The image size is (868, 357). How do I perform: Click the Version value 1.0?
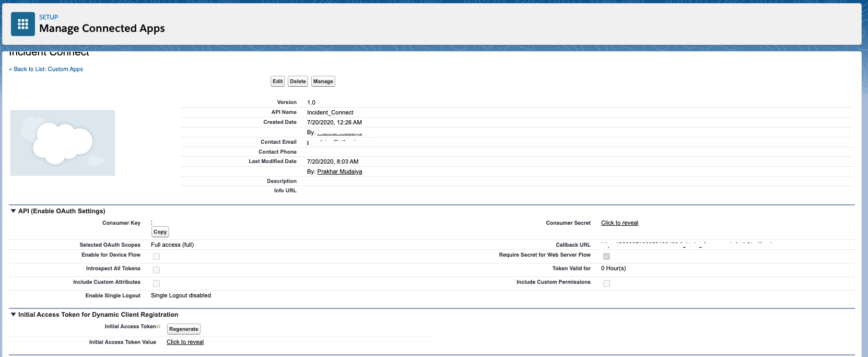(x=311, y=102)
